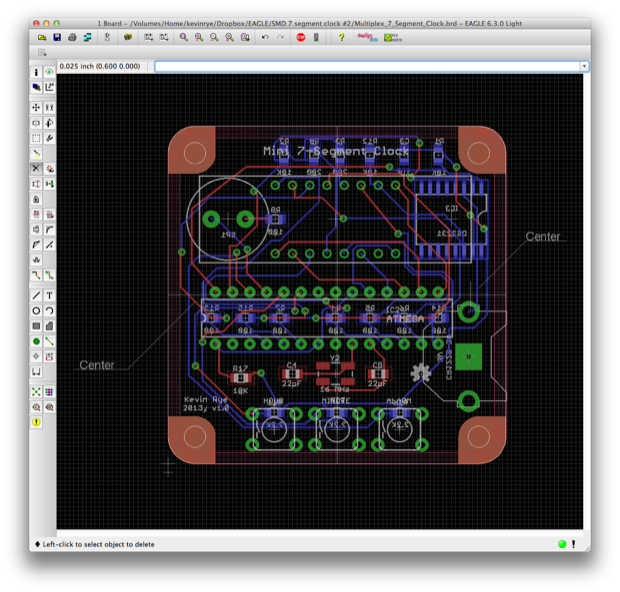The width and height of the screenshot is (620, 592).
Task: Select the Miter tool
Action: point(49,229)
